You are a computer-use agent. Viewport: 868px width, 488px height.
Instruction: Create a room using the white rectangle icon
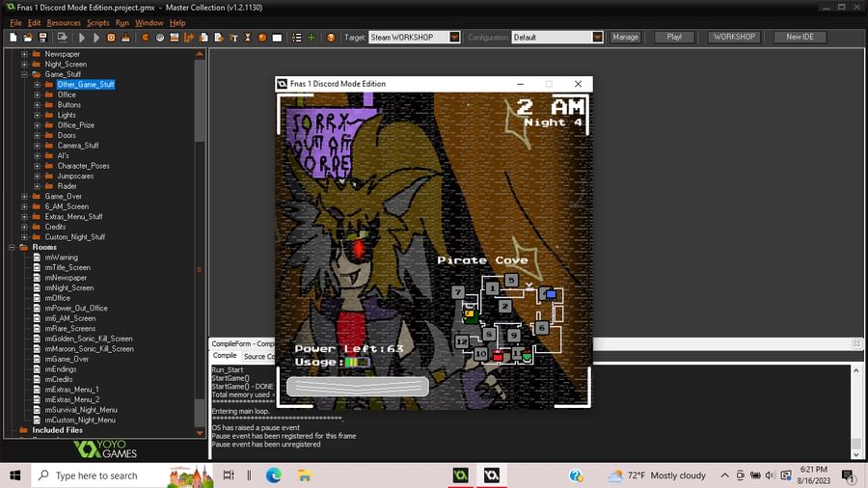click(x=278, y=38)
